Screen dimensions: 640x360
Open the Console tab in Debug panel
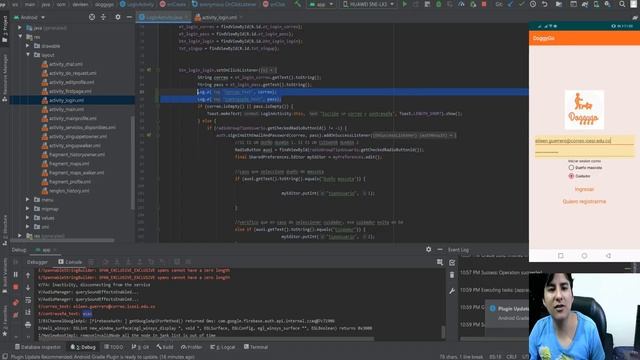[70, 262]
